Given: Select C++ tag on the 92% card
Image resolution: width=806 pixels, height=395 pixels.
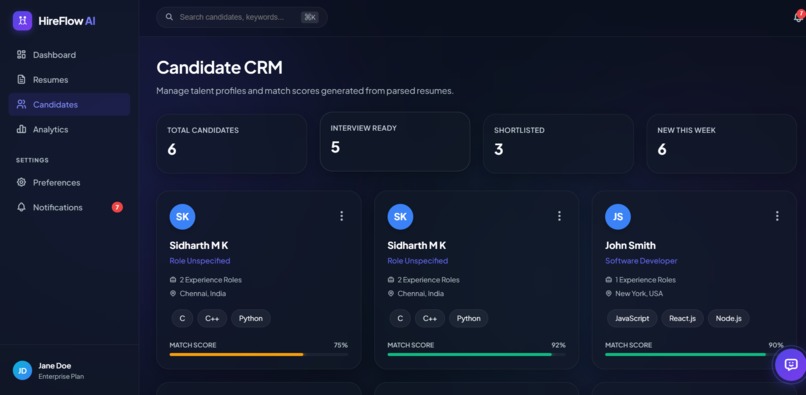Looking at the screenshot, I should pos(430,318).
